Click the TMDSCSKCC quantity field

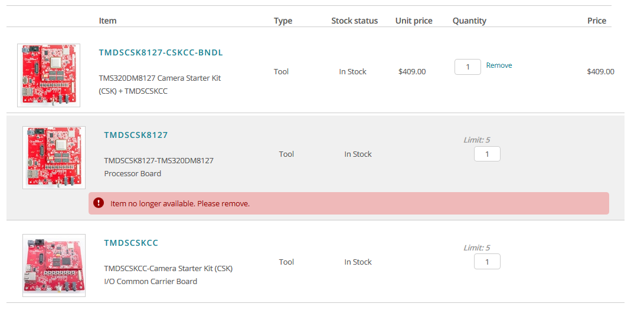tap(487, 262)
